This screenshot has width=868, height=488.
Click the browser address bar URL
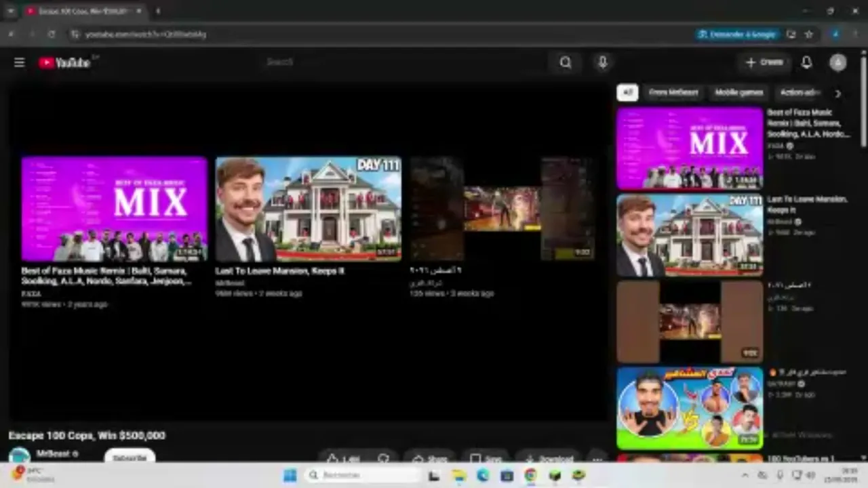point(146,34)
